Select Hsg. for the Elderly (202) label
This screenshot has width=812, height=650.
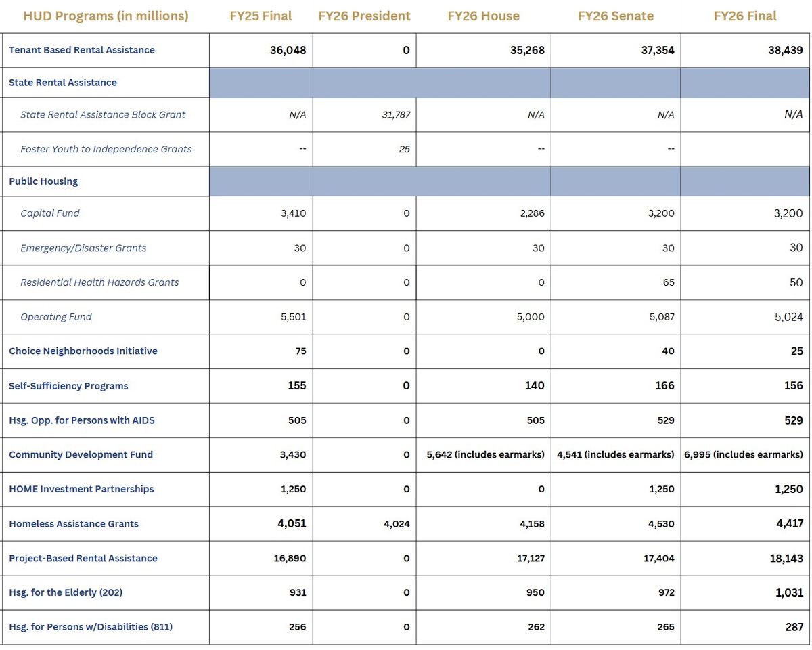pyautogui.click(x=66, y=592)
